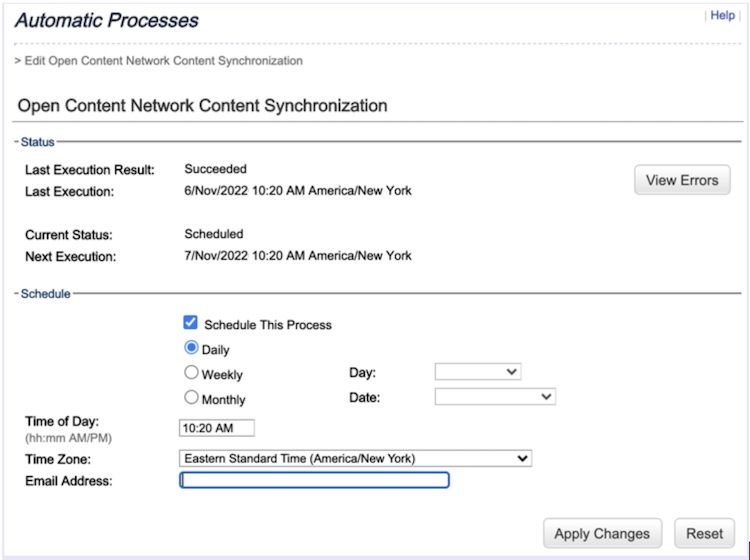
Task: Open the Time Zone dropdown
Action: coord(355,459)
